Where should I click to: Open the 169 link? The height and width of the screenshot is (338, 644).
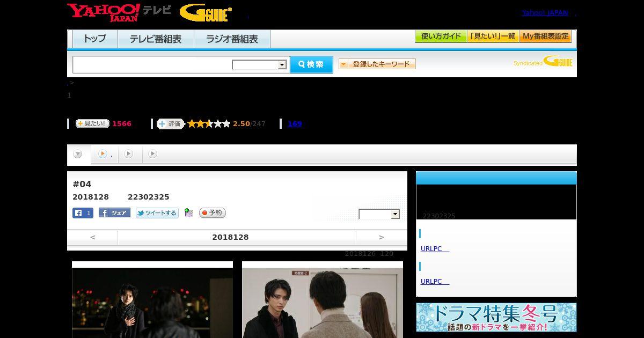click(295, 123)
